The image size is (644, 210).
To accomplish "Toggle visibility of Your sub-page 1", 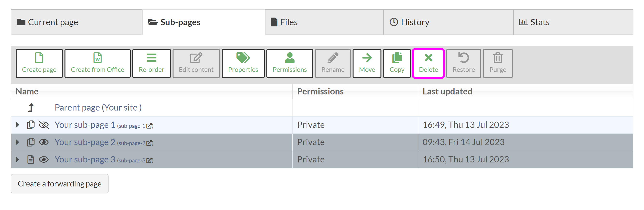I will (44, 125).
